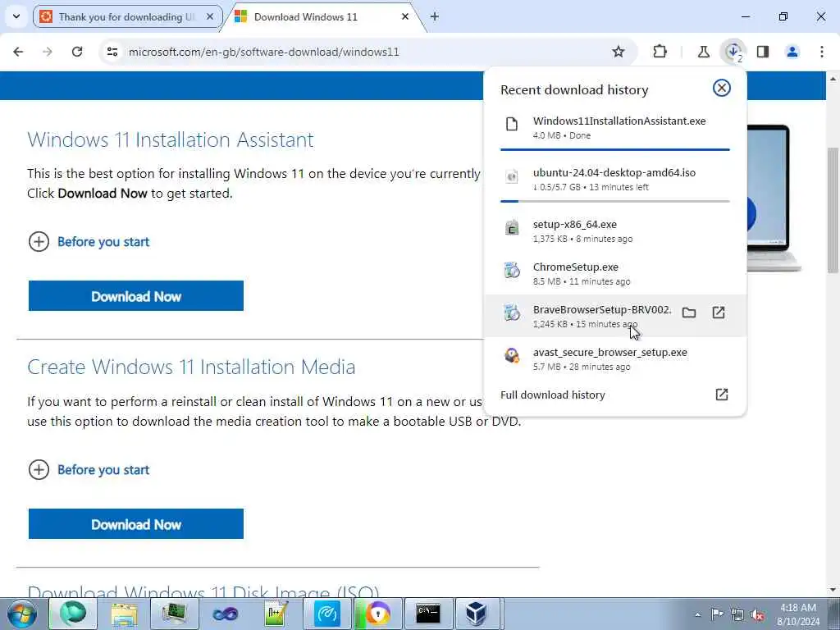Open Windows11InstallationAssistant.exe download

click(x=615, y=127)
